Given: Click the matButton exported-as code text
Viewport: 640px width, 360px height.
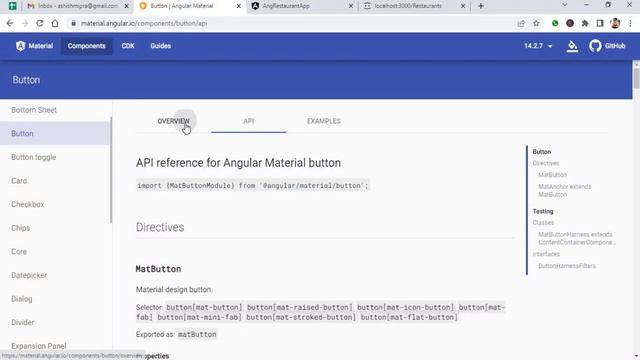Looking at the screenshot, I should 197,334.
